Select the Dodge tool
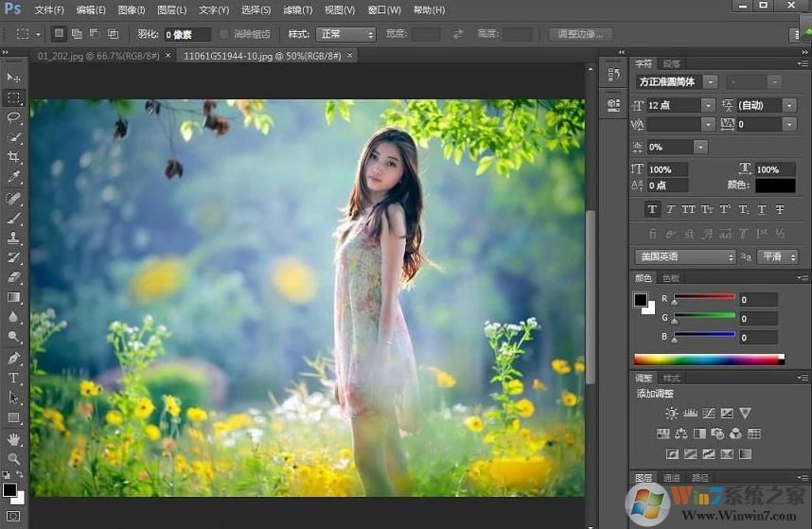Screen dimensions: 812x529 [x=13, y=337]
